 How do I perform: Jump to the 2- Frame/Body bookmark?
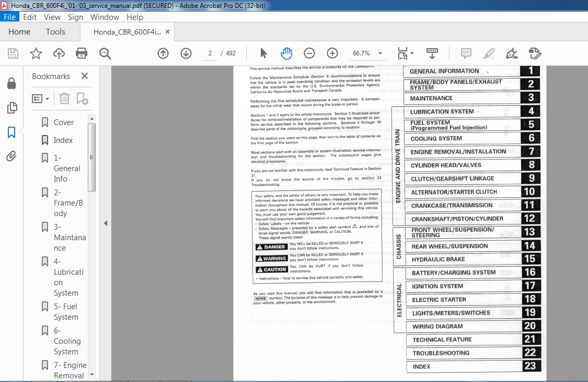[x=68, y=203]
